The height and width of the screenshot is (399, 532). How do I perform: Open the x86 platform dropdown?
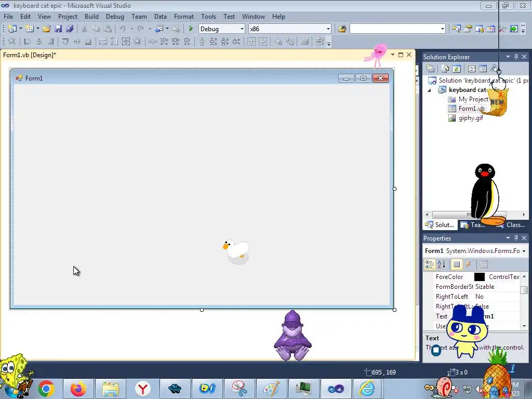pyautogui.click(x=328, y=29)
